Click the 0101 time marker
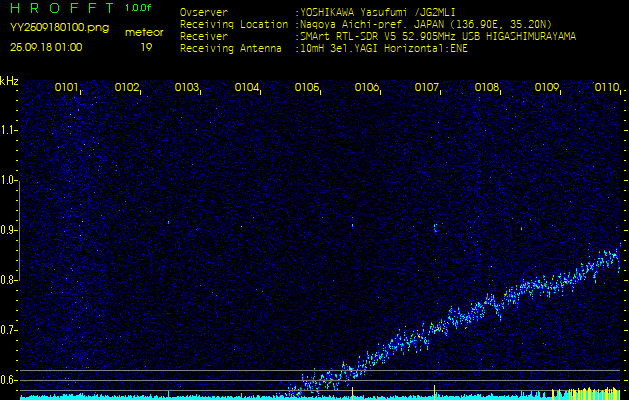 click(x=67, y=88)
